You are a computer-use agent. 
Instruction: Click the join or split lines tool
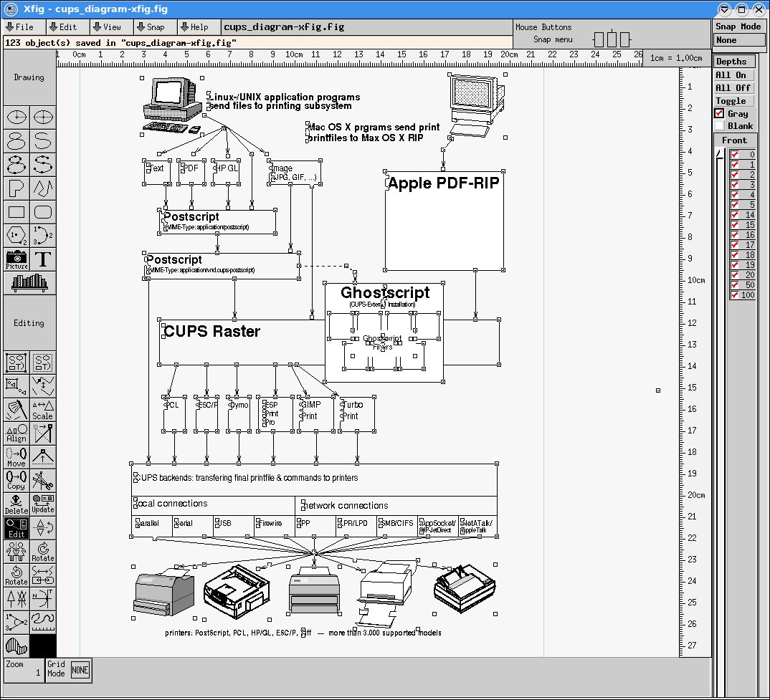tap(43, 386)
